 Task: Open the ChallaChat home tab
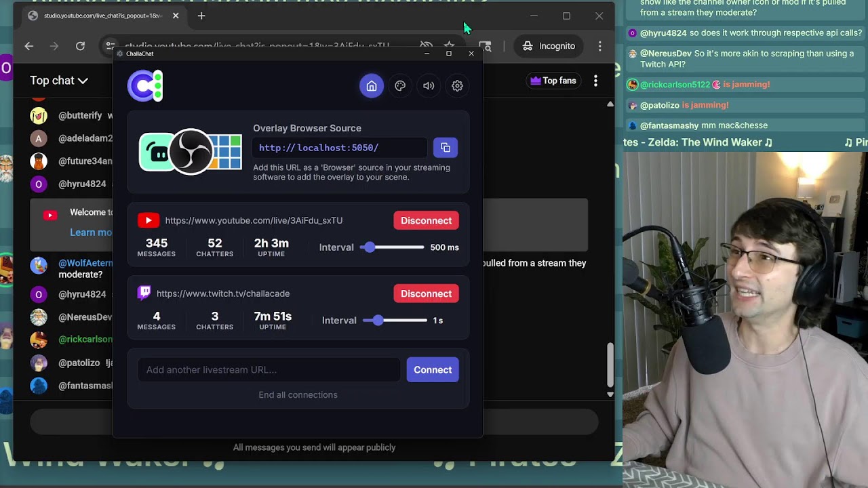pyautogui.click(x=372, y=86)
